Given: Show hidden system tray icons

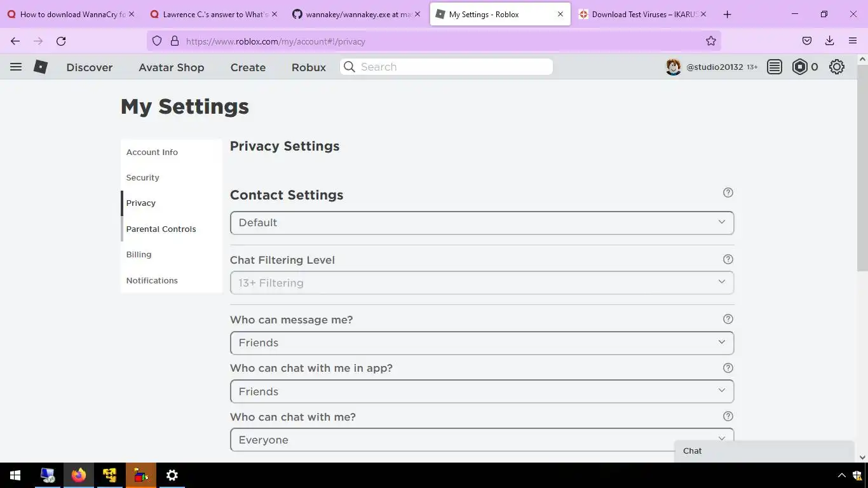Looking at the screenshot, I should click(x=842, y=475).
